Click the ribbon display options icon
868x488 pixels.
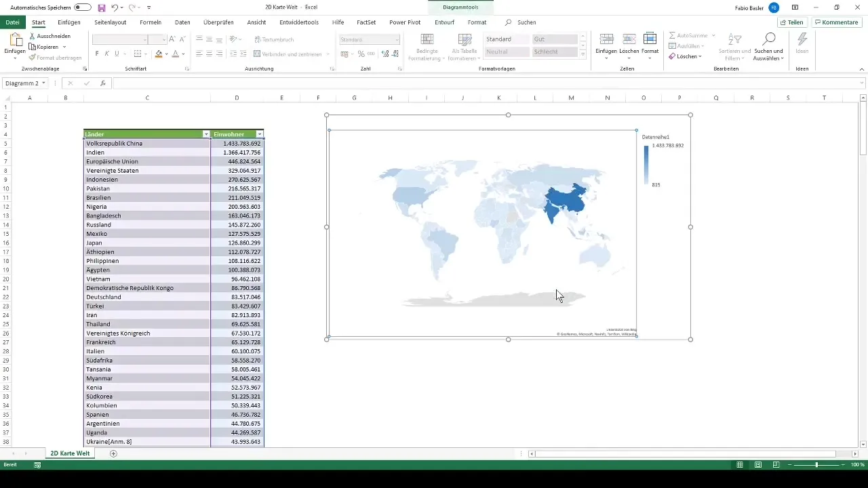(x=795, y=7)
